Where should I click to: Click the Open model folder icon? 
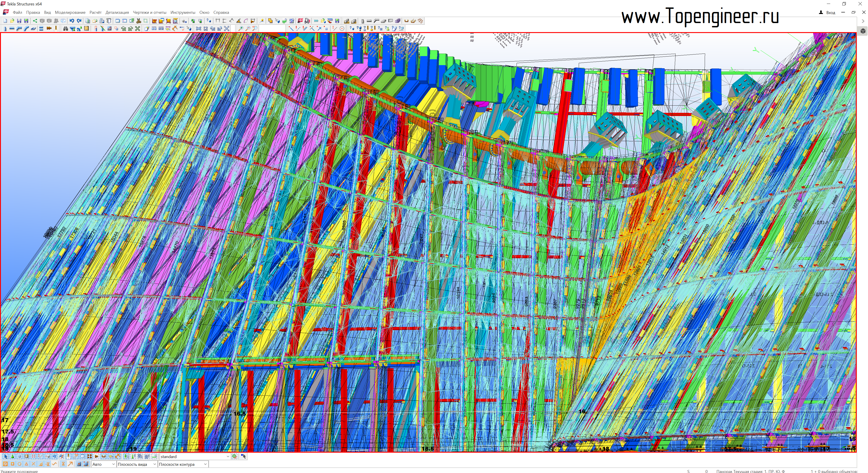coord(12,21)
